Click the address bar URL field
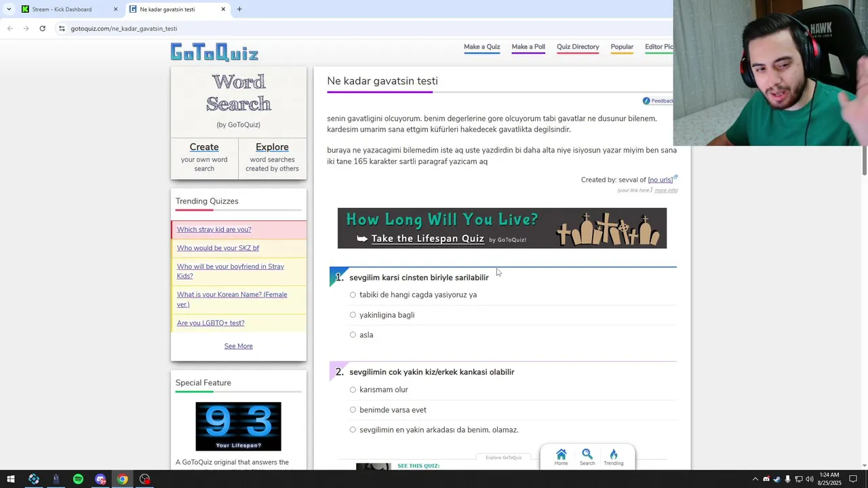The height and width of the screenshot is (488, 868). coord(366,28)
